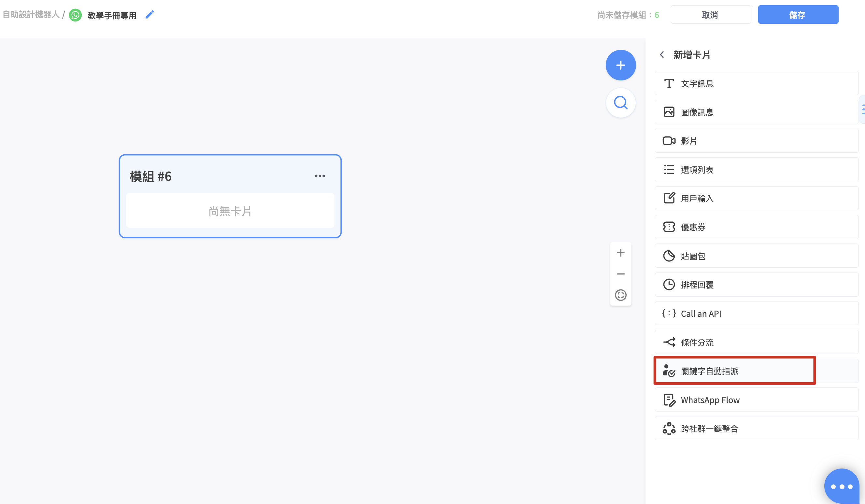Add a 影片 card
The width and height of the screenshot is (865, 504).
tap(756, 141)
